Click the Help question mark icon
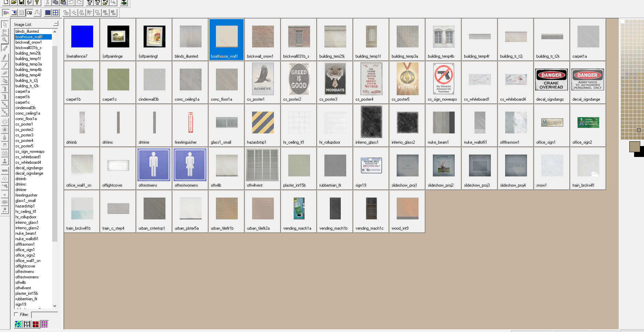This screenshot has width=644, height=332. [37, 3]
